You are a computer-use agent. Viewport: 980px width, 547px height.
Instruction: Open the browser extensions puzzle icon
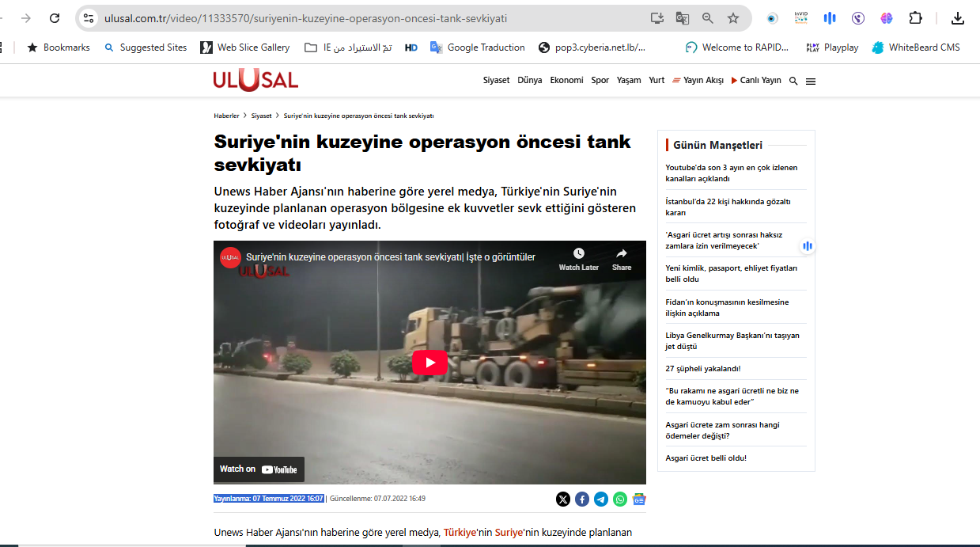point(915,18)
